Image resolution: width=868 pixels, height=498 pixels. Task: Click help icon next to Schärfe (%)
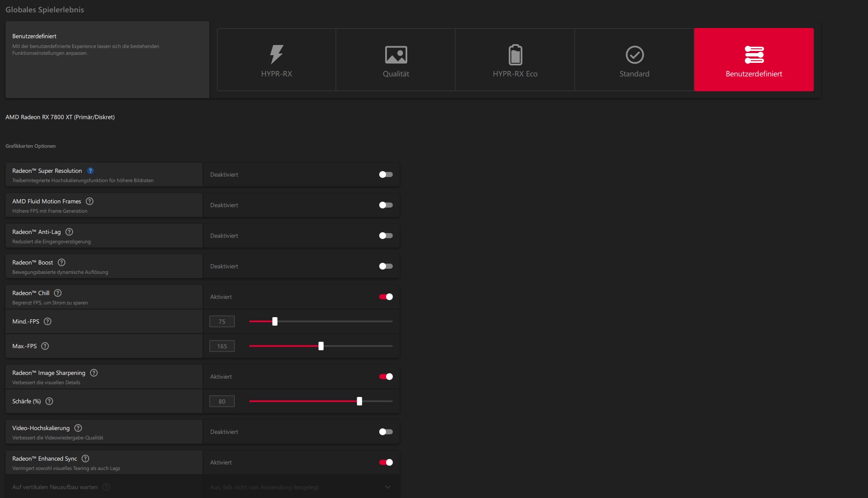pos(49,401)
